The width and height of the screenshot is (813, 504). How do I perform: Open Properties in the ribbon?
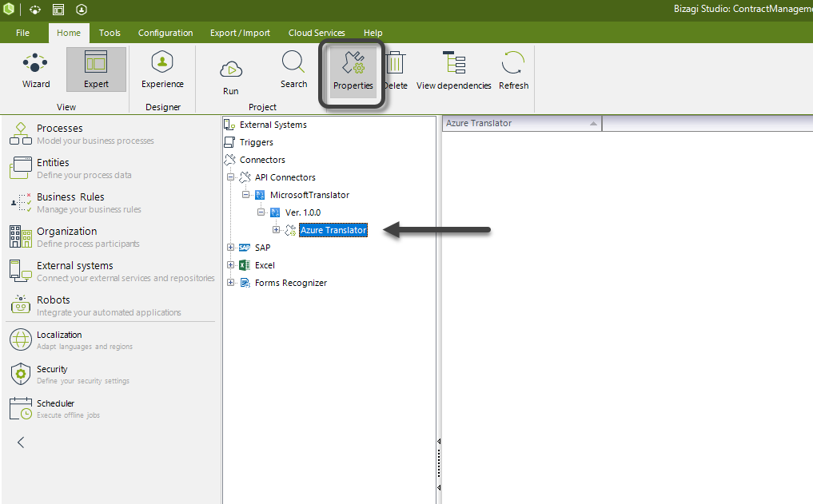point(353,73)
